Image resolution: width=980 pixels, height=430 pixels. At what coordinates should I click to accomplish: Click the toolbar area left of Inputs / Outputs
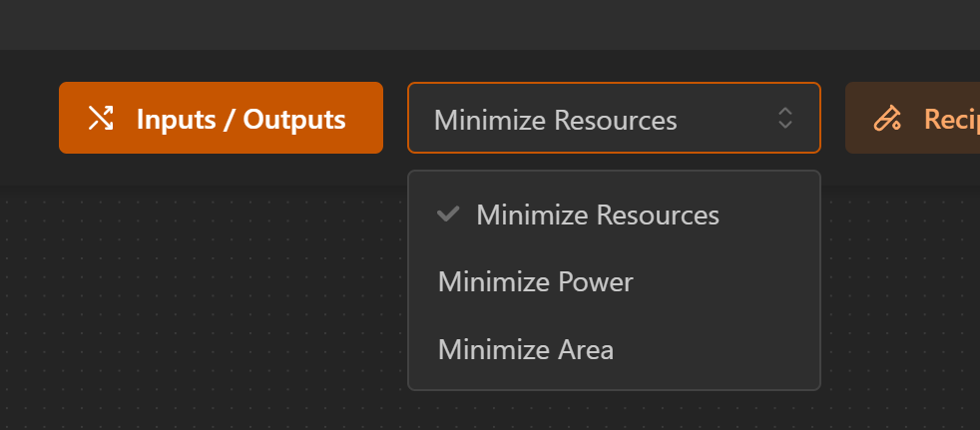(28, 118)
